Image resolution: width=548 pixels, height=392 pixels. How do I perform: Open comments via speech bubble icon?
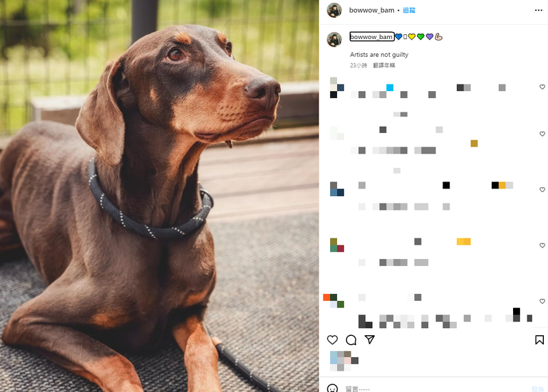pos(351,339)
